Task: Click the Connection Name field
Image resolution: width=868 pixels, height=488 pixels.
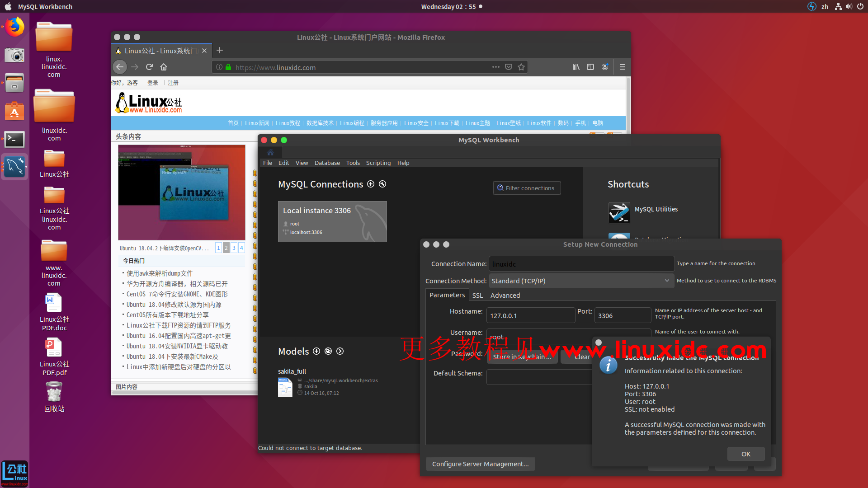Action: pos(581,264)
